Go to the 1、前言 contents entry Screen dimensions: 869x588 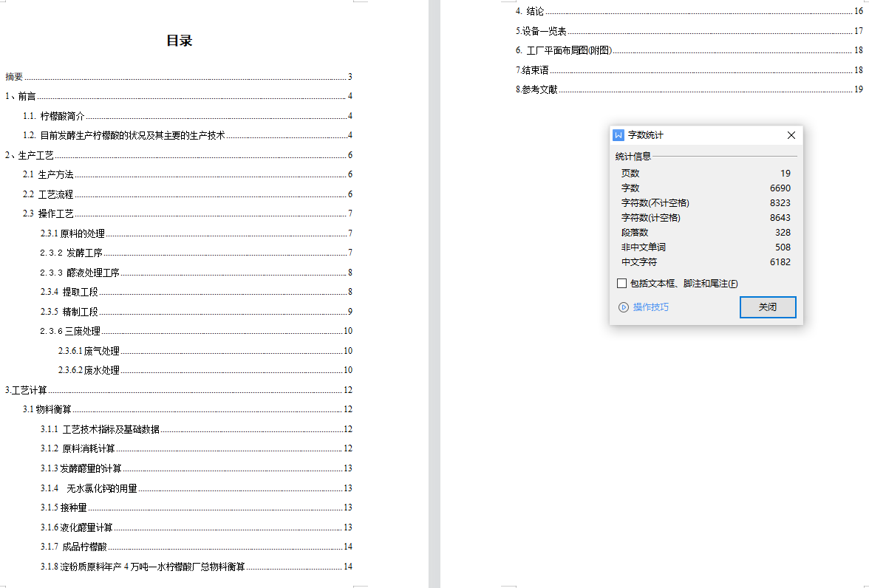21,96
